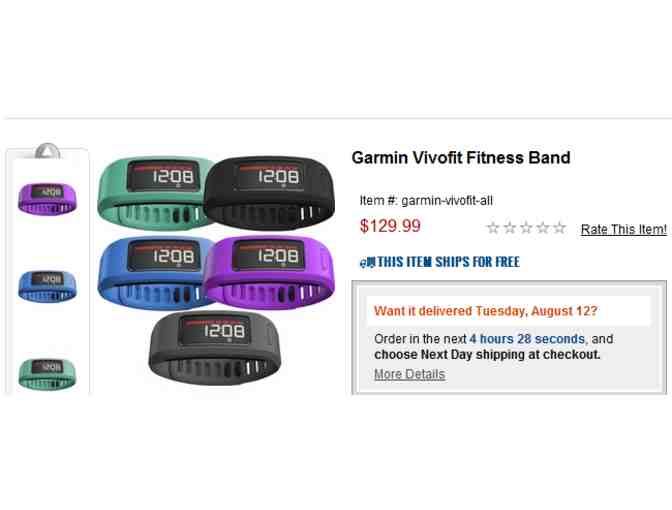Image resolution: width=672 pixels, height=510 pixels.
Task: Click the black band in main image
Action: pyautogui.click(x=270, y=192)
